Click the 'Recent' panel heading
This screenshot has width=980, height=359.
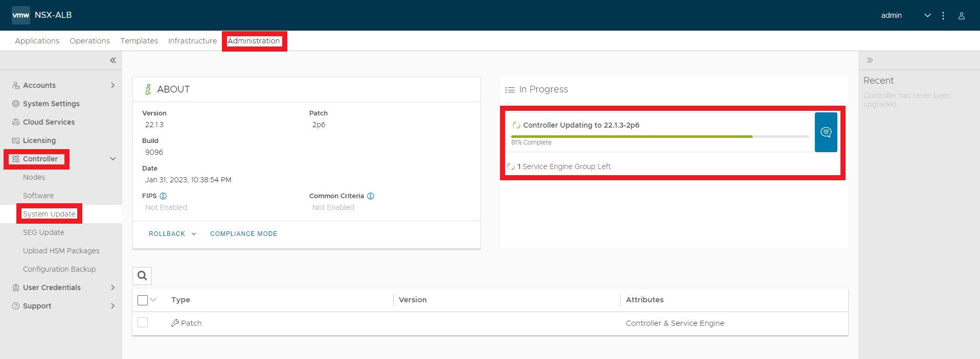878,81
